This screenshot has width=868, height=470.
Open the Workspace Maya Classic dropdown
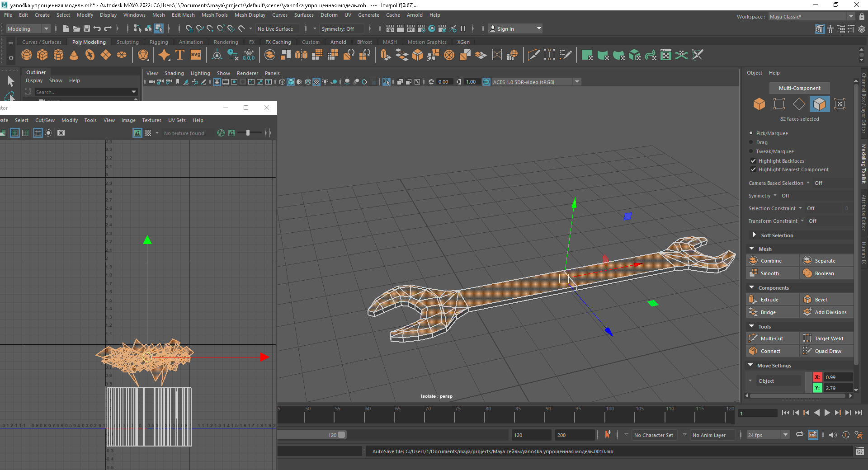pos(811,17)
